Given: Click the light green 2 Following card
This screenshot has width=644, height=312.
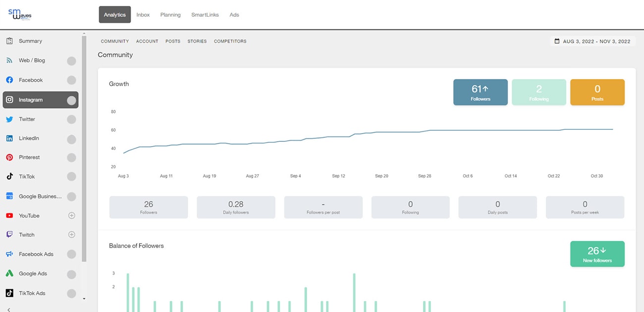Looking at the screenshot, I should [x=539, y=92].
